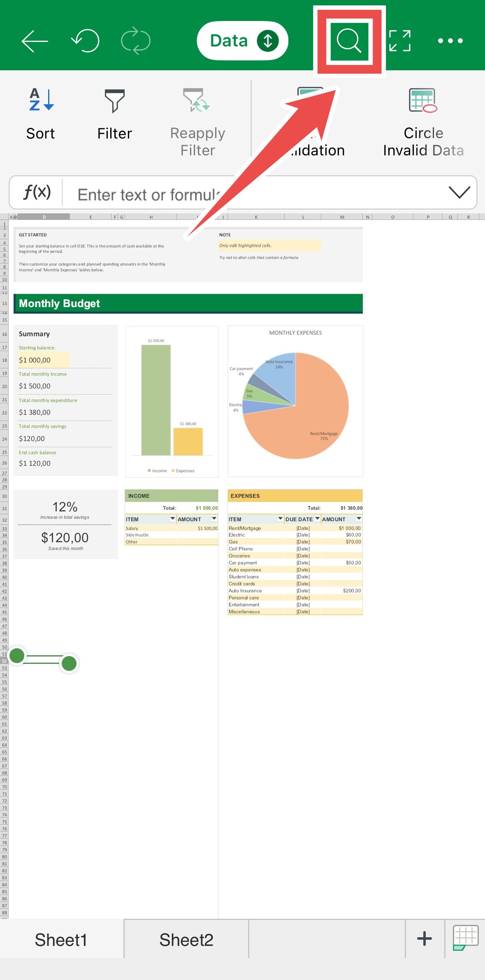
Task: Open Income AMOUNT column filter dropdown
Action: pyautogui.click(x=214, y=518)
